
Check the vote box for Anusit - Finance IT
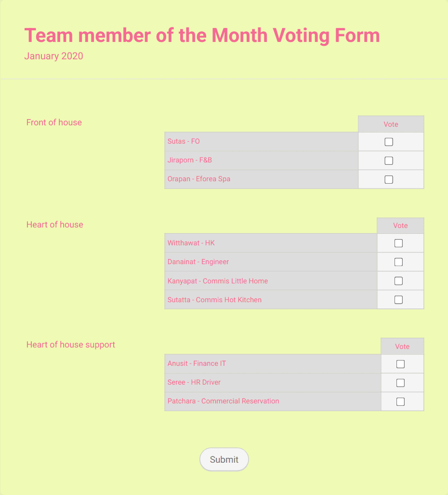pyautogui.click(x=401, y=364)
